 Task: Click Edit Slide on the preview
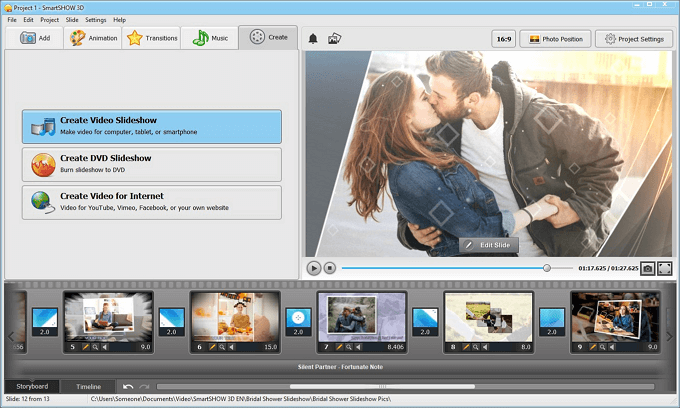[489, 245]
